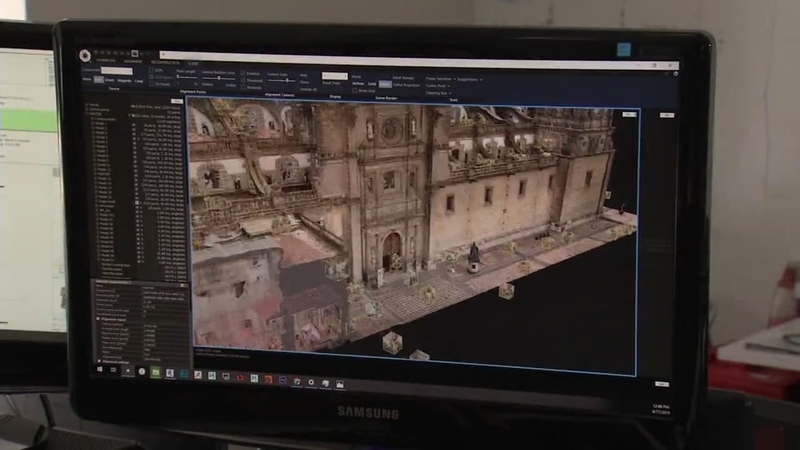Open the help icon at ribbon's right end

[675, 74]
